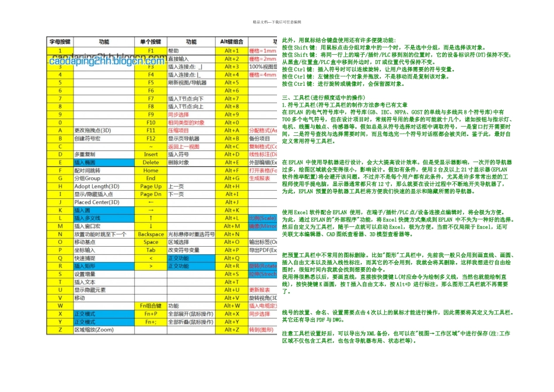The width and height of the screenshot is (554, 392).
Task: Click the '插入T节点:向下' cell
Action: coord(191,99)
